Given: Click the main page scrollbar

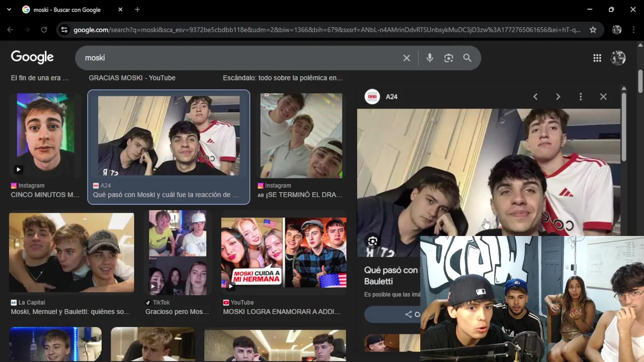Looking at the screenshot, I should point(640,80).
